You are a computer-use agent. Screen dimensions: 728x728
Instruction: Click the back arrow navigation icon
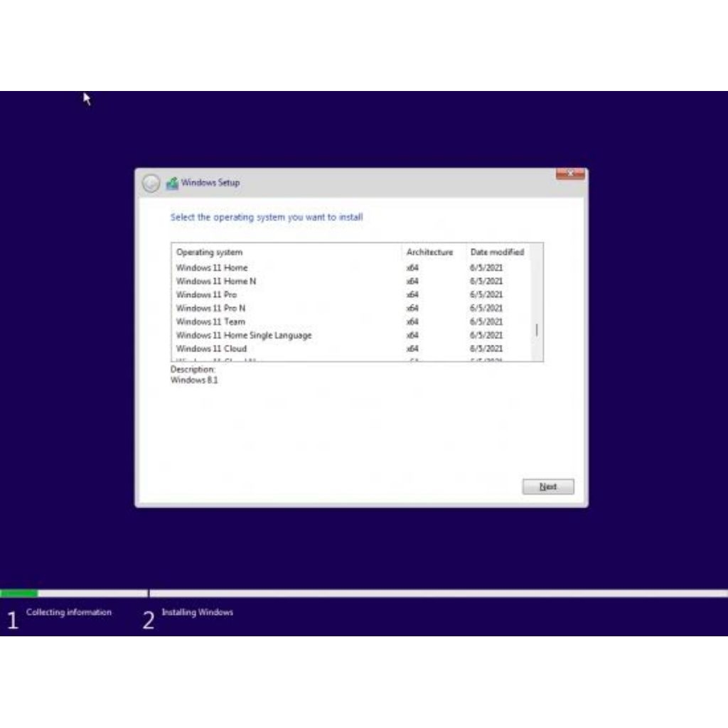pos(149,183)
